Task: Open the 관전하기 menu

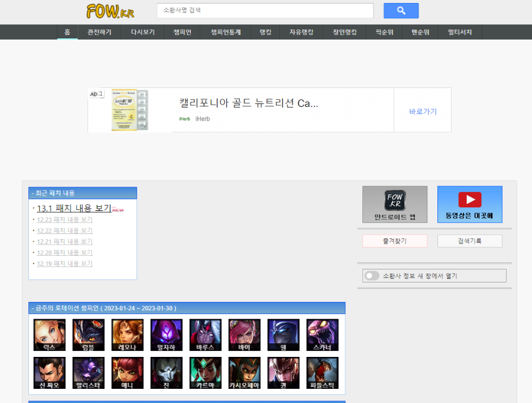Action: coord(99,32)
